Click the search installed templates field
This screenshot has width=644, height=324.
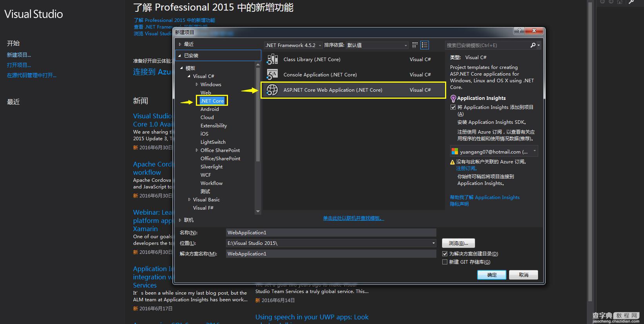point(487,45)
